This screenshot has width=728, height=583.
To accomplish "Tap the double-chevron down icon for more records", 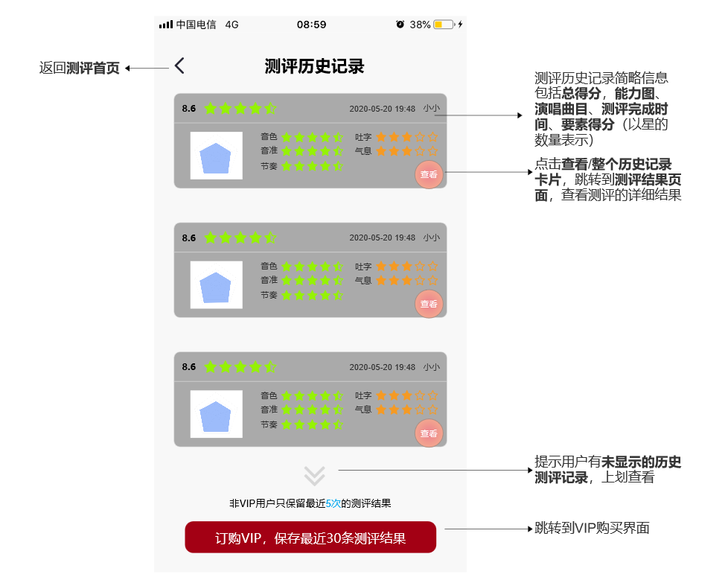I will (x=314, y=476).
